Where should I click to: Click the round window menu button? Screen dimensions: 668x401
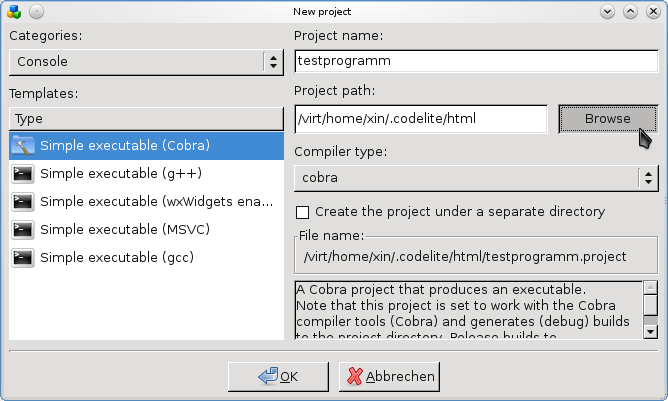coord(35,11)
